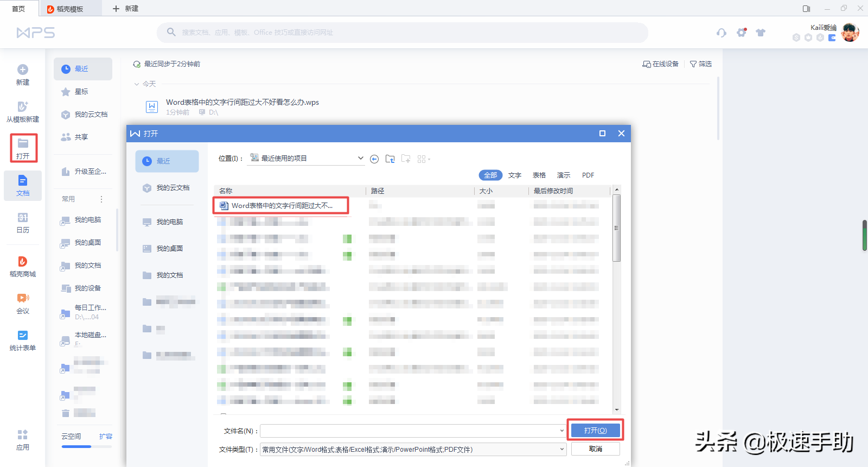Open 本地磁盘... shortcut

point(83,339)
